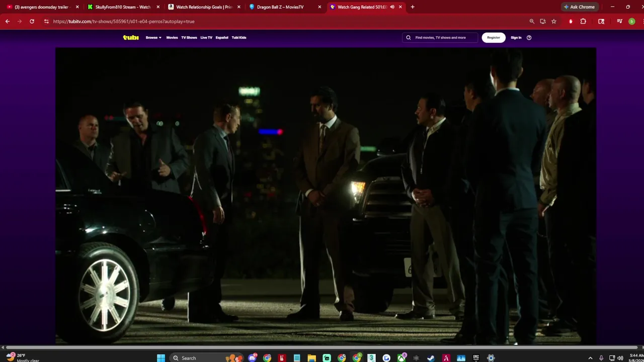The height and width of the screenshot is (362, 644).
Task: Go back to the previous page
Action: 8,22
